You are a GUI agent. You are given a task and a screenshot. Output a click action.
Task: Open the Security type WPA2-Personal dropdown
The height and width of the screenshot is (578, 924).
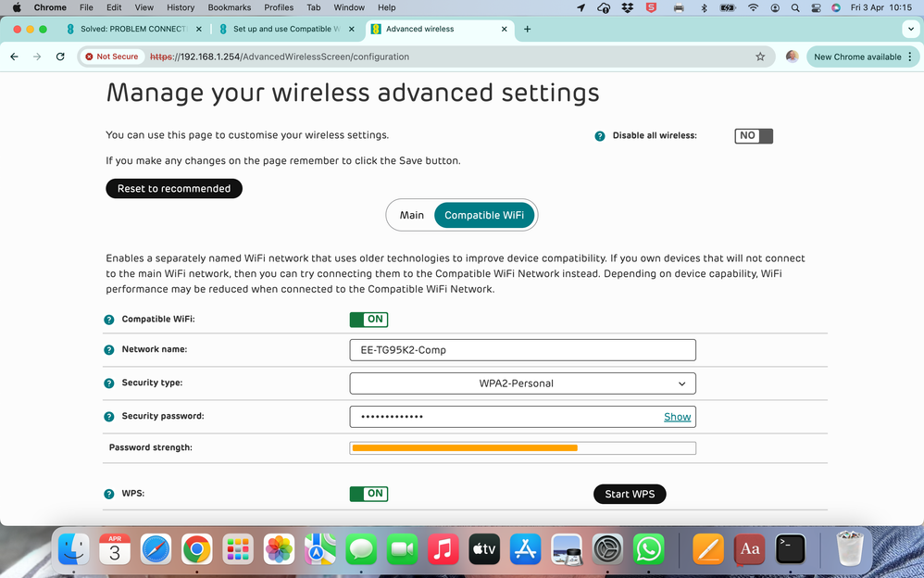[x=522, y=383]
